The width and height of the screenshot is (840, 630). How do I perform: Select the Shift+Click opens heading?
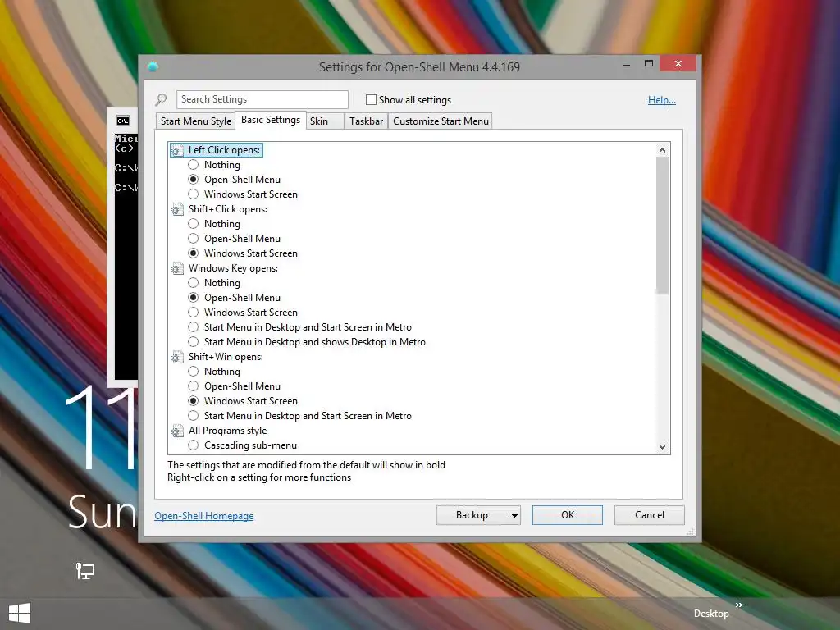(228, 209)
